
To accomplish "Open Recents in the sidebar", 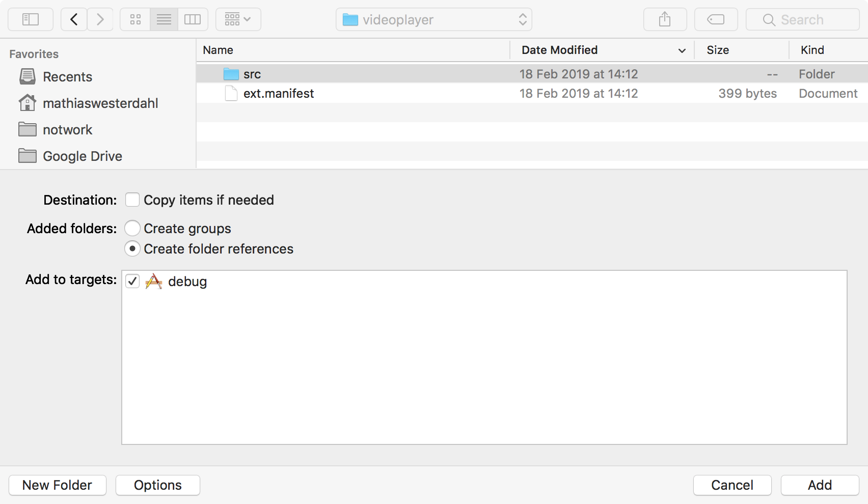I will tap(67, 77).
